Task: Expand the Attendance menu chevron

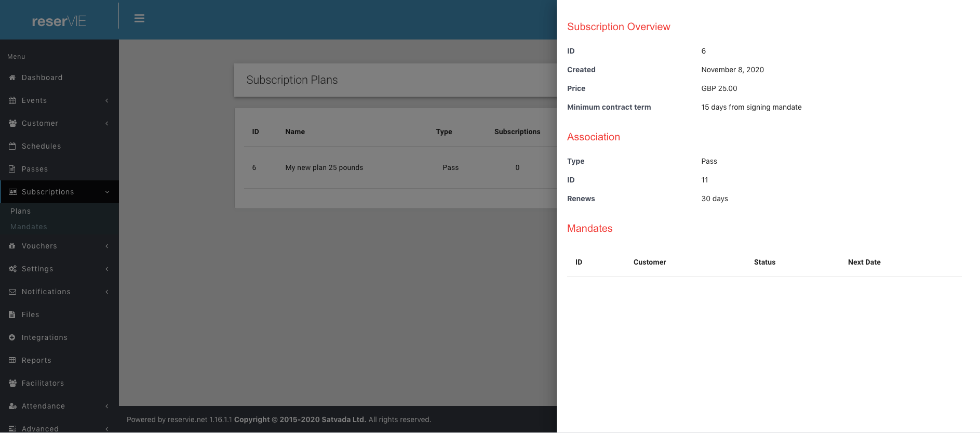Action: point(107,406)
